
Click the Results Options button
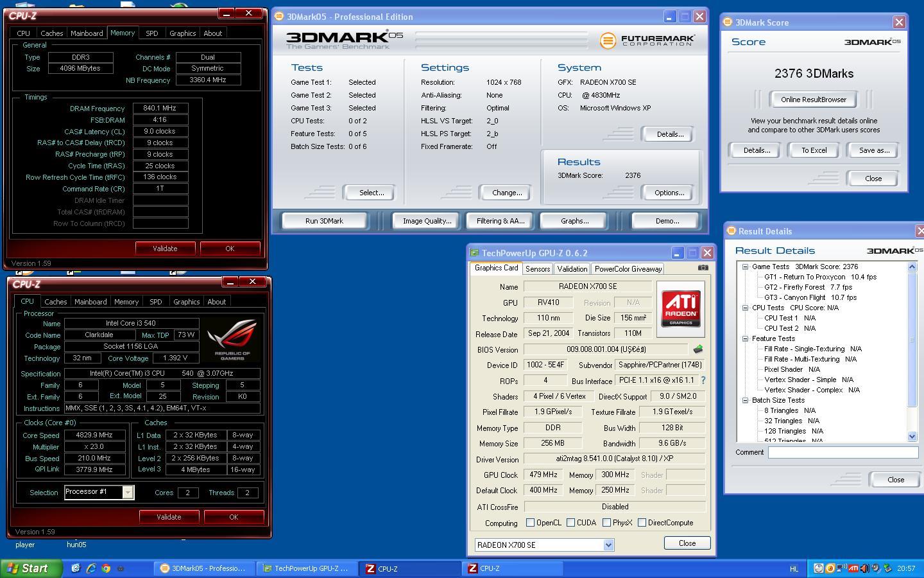tap(669, 193)
